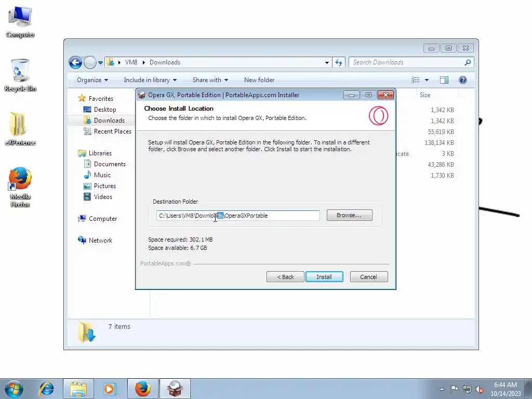The image size is (532, 399).
Task: Click in the Destination Folder path field
Action: pyautogui.click(x=238, y=216)
